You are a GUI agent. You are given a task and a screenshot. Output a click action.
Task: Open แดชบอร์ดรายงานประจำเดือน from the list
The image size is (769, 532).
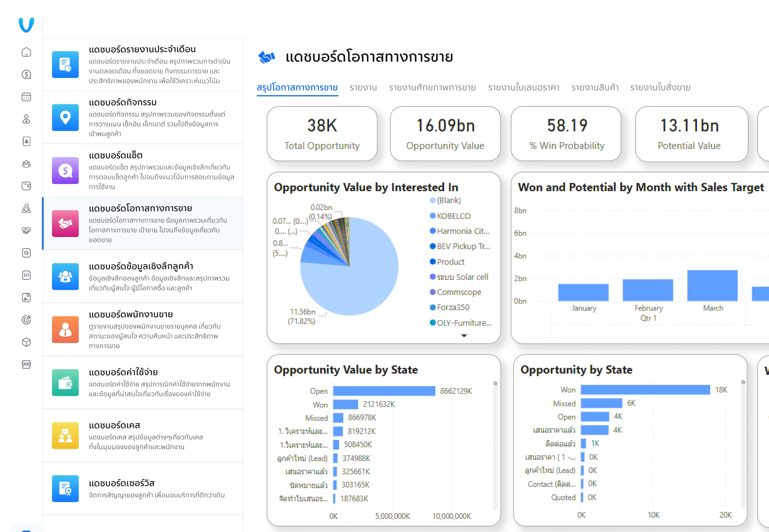point(143,64)
